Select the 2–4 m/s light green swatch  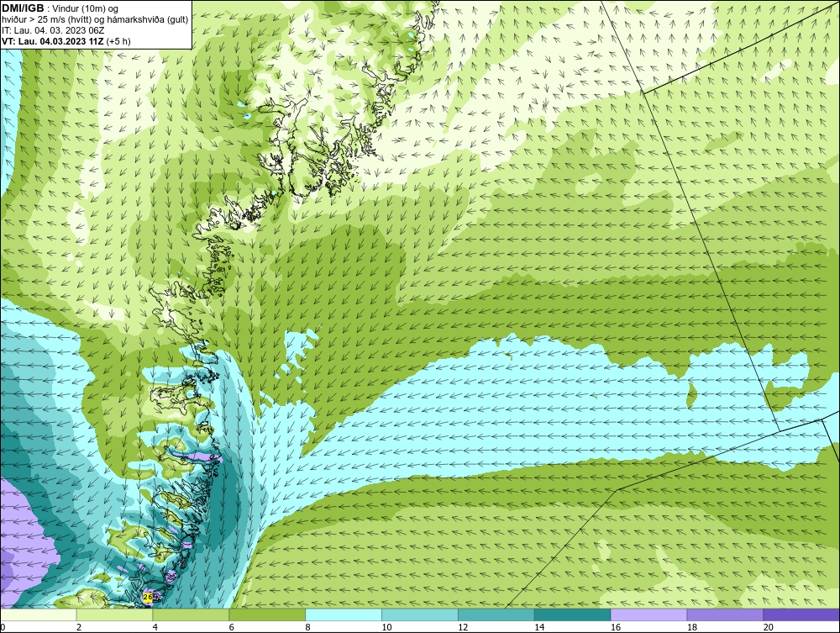click(114, 615)
